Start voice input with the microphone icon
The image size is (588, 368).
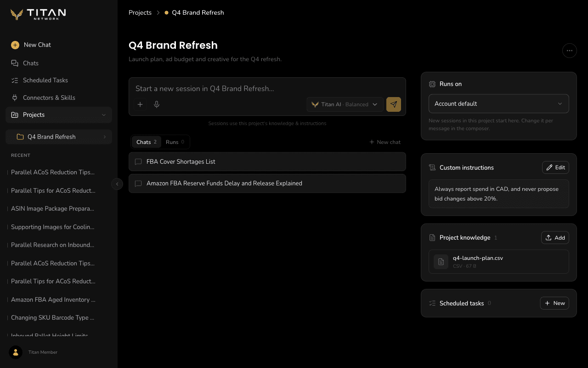[157, 104]
